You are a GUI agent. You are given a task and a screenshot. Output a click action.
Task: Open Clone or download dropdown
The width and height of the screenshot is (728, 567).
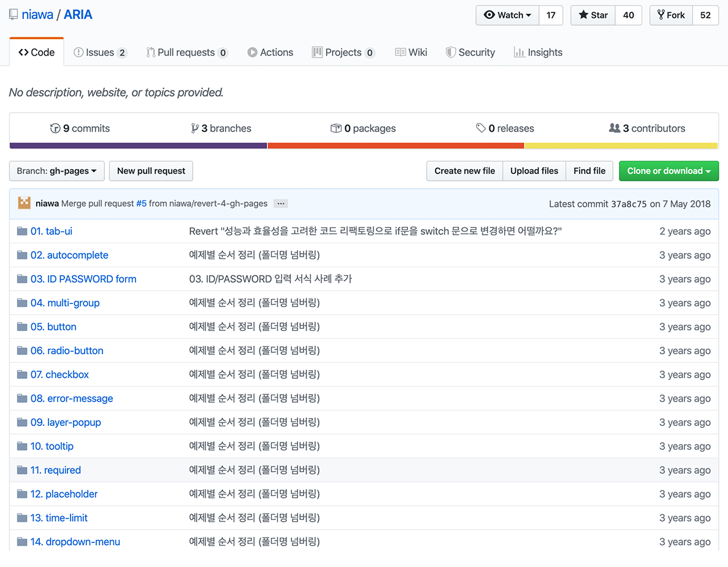[669, 171]
